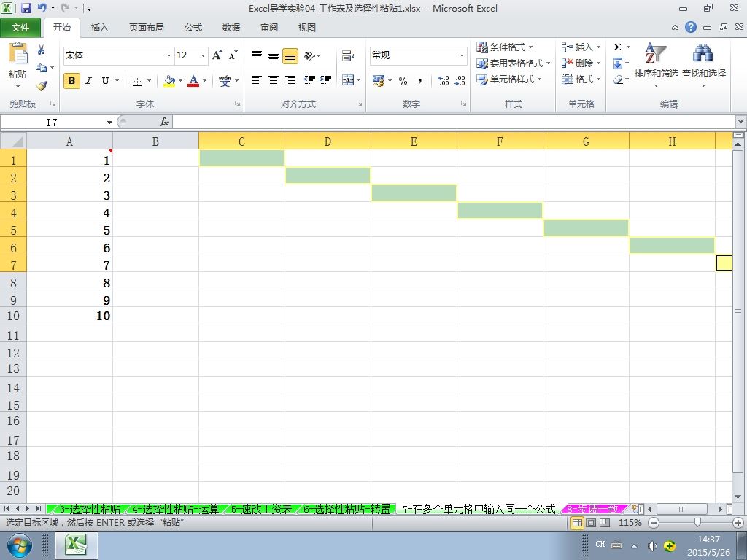Switch to sheet tab 3-选择性粘贴
This screenshot has width=747, height=560.
pyautogui.click(x=90, y=509)
